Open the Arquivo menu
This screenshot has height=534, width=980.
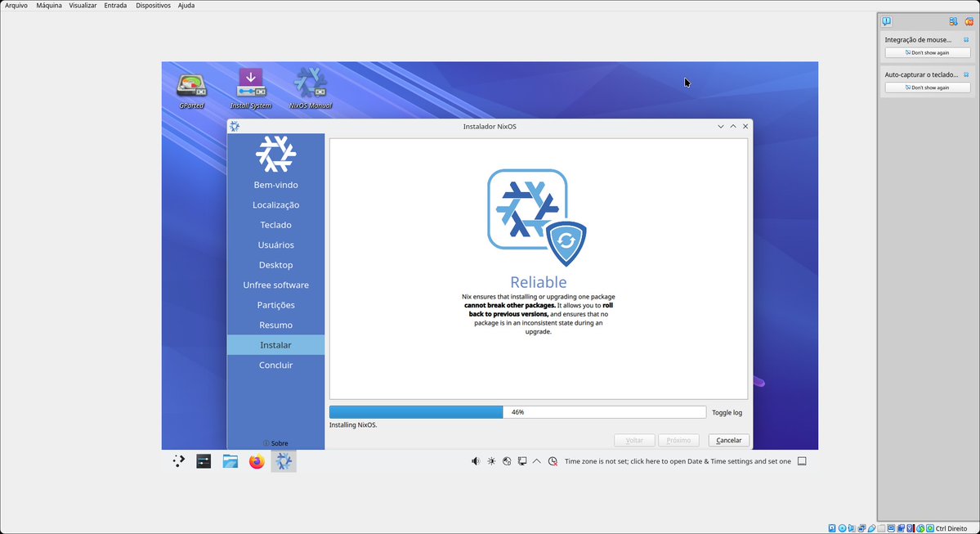click(16, 5)
